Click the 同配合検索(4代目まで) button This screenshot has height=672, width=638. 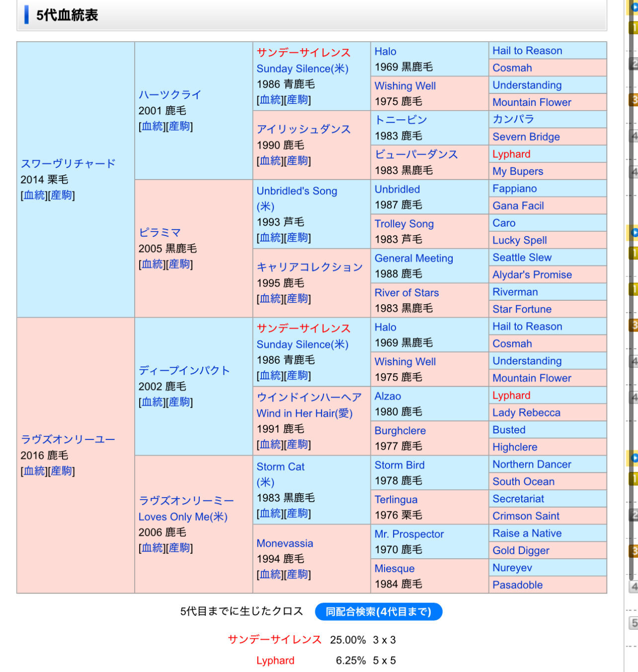[x=379, y=611]
